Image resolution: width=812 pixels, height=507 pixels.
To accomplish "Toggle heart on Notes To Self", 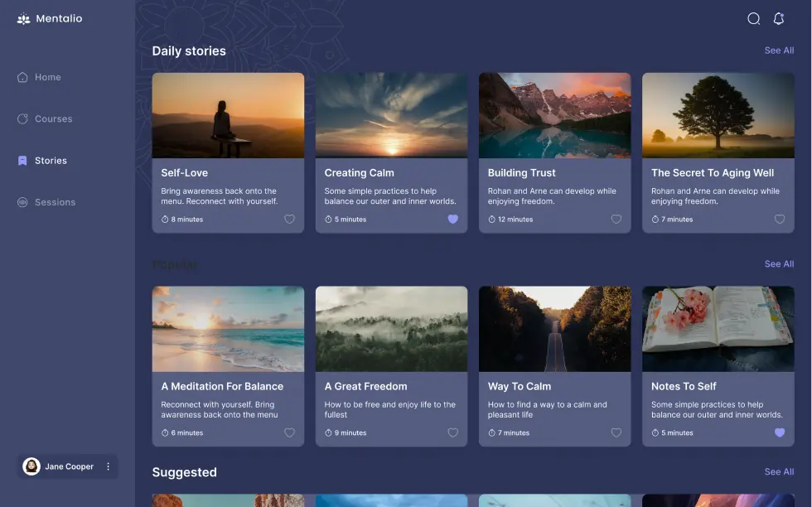I will pyautogui.click(x=779, y=432).
